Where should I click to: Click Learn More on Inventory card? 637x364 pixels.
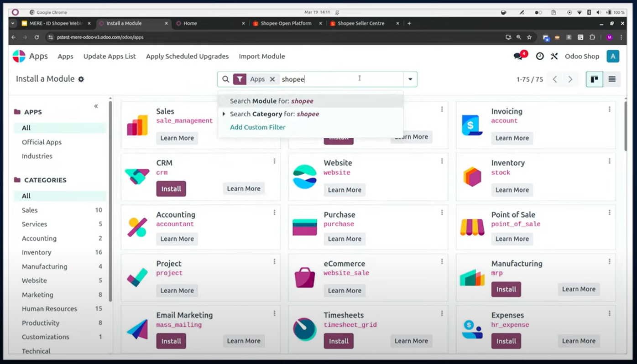pyautogui.click(x=512, y=190)
